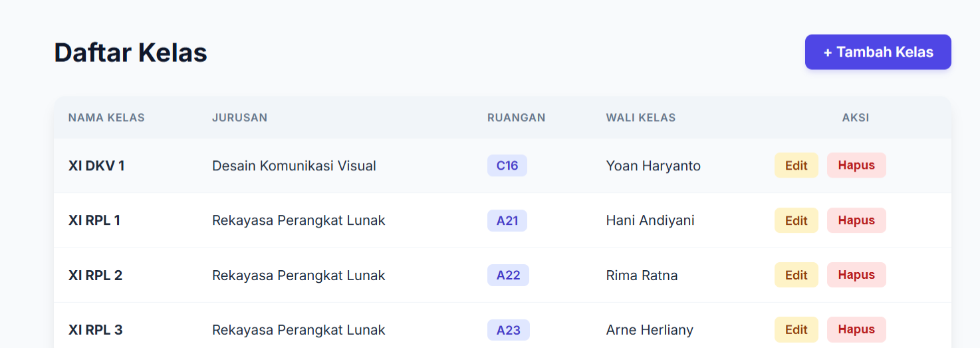The height and width of the screenshot is (348, 980).
Task: Edit the XI RPL 1 row
Action: point(796,220)
